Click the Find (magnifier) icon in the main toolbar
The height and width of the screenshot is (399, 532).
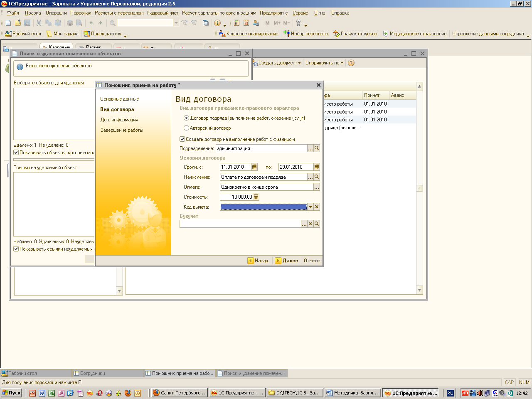[112, 23]
